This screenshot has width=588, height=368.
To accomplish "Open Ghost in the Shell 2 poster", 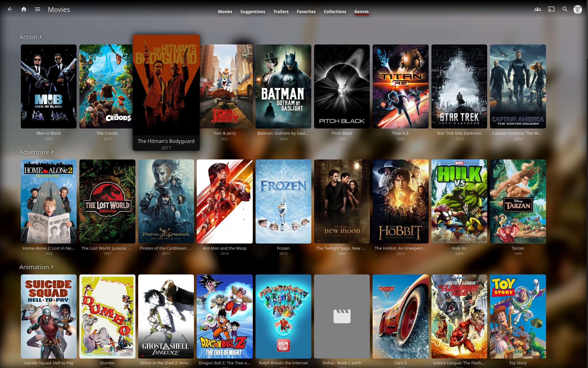I will point(166,316).
